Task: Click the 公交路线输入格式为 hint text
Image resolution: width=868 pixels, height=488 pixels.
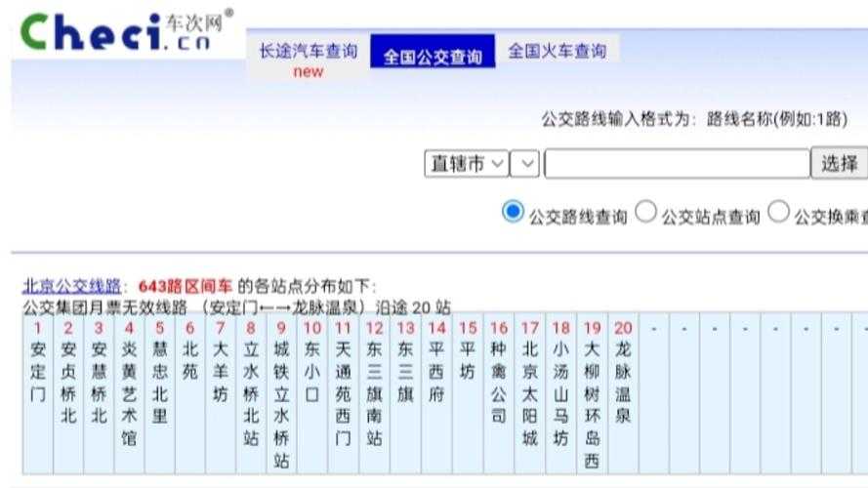Action: [694, 118]
